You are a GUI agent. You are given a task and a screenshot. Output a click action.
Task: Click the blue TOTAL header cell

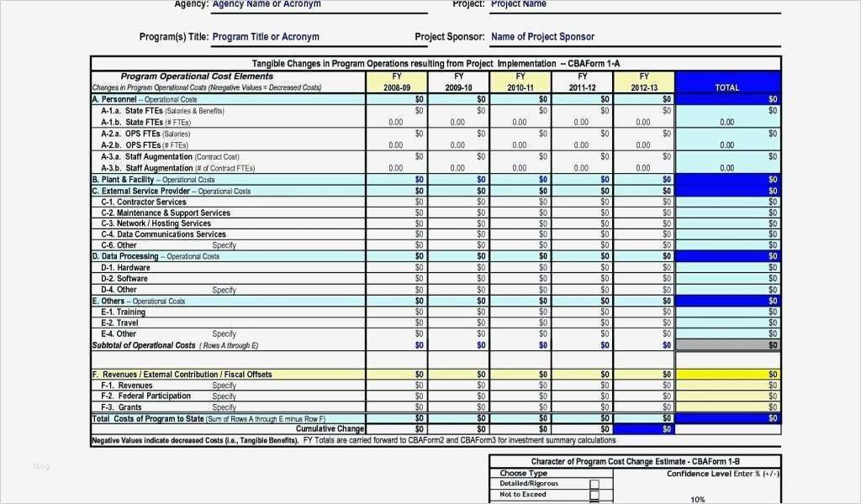(x=726, y=86)
